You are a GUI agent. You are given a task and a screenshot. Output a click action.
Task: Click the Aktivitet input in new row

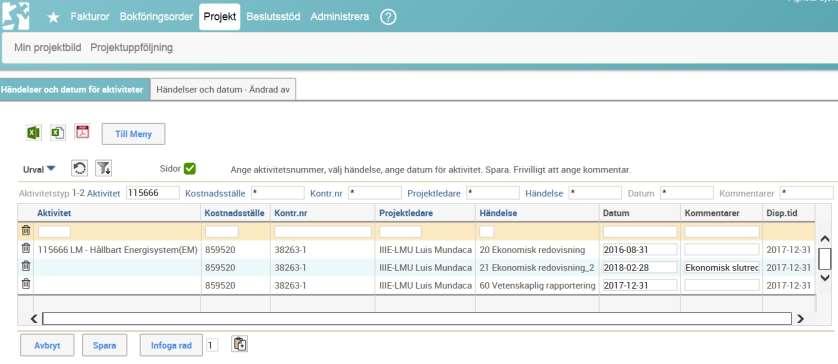54,231
